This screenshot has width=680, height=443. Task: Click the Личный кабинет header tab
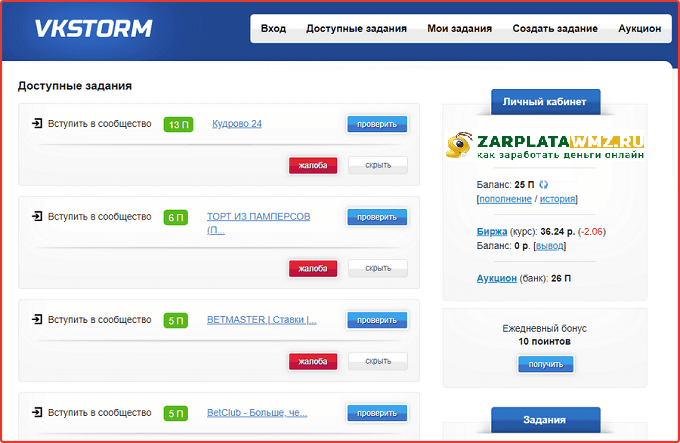pos(546,102)
